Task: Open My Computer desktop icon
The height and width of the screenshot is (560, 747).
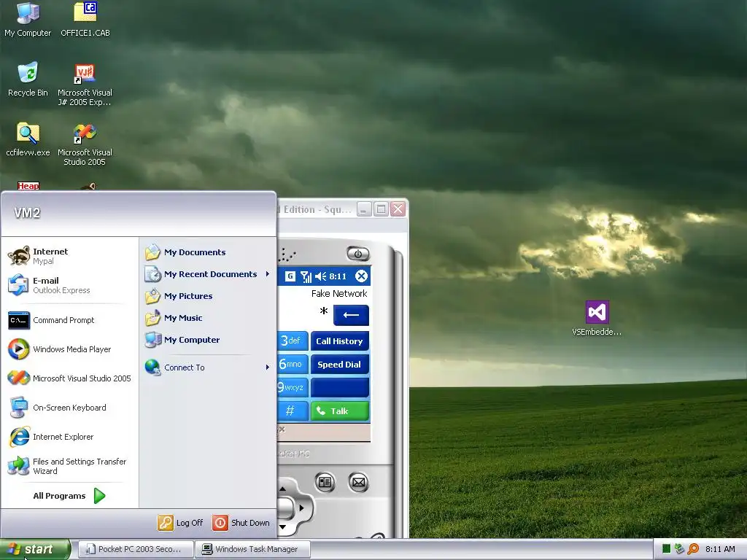Action: point(28,19)
